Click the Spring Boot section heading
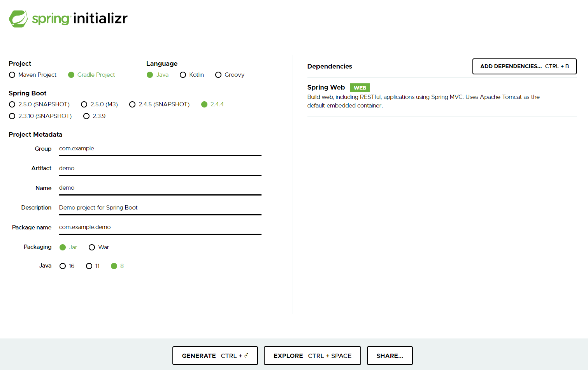The height and width of the screenshot is (370, 588). [x=28, y=93]
